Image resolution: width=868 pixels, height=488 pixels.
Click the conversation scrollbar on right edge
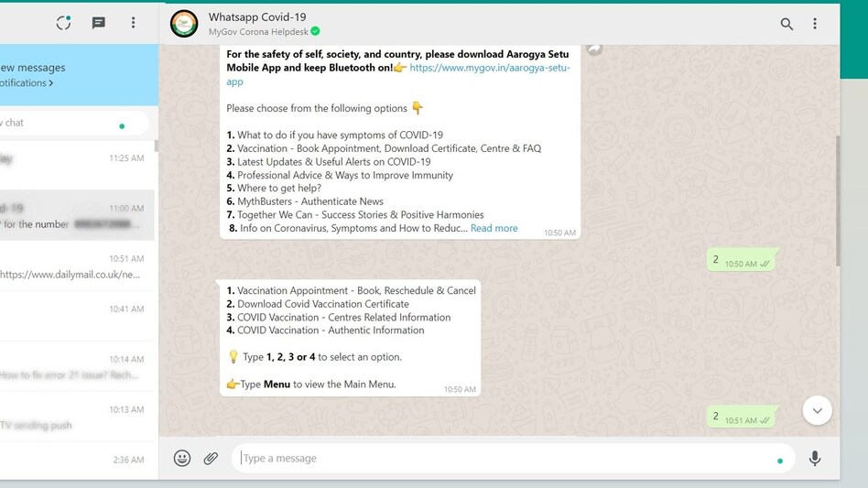(838, 201)
